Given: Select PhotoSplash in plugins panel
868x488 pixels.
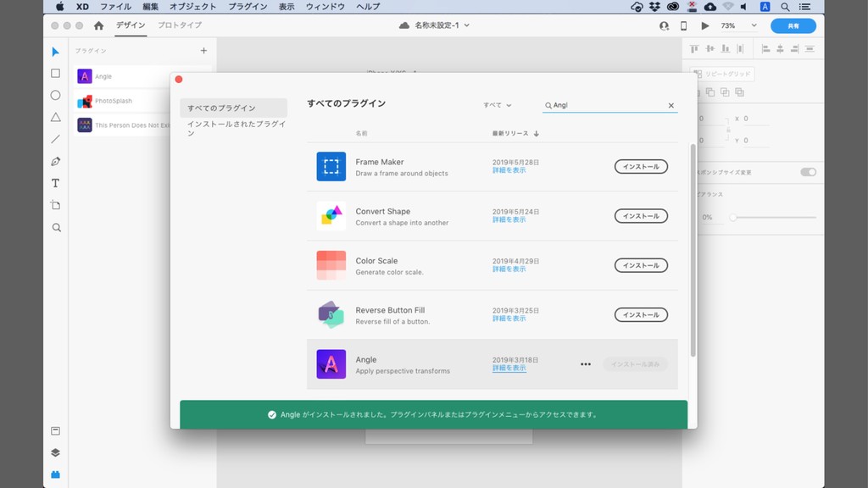Looking at the screenshot, I should click(123, 101).
